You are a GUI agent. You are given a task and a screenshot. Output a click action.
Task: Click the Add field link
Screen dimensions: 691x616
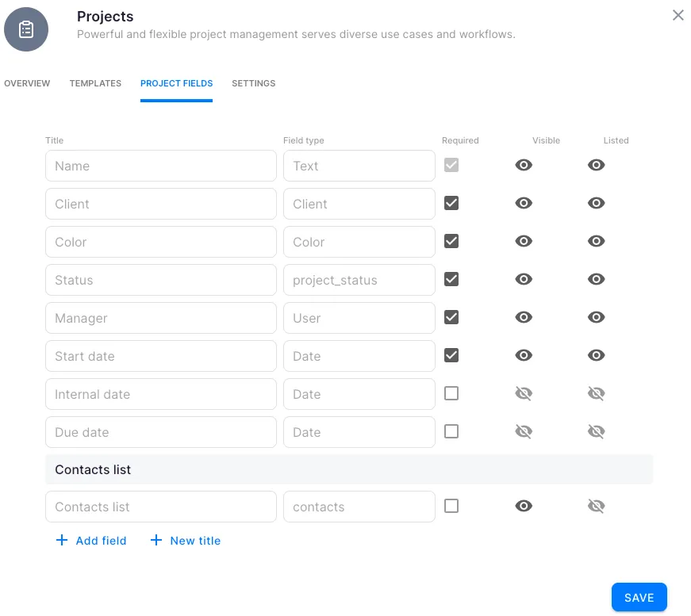(x=91, y=541)
